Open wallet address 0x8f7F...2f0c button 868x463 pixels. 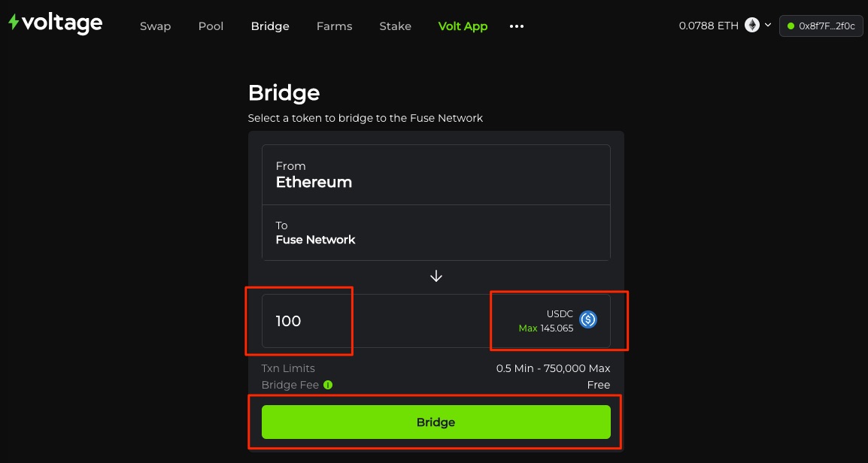(x=821, y=26)
